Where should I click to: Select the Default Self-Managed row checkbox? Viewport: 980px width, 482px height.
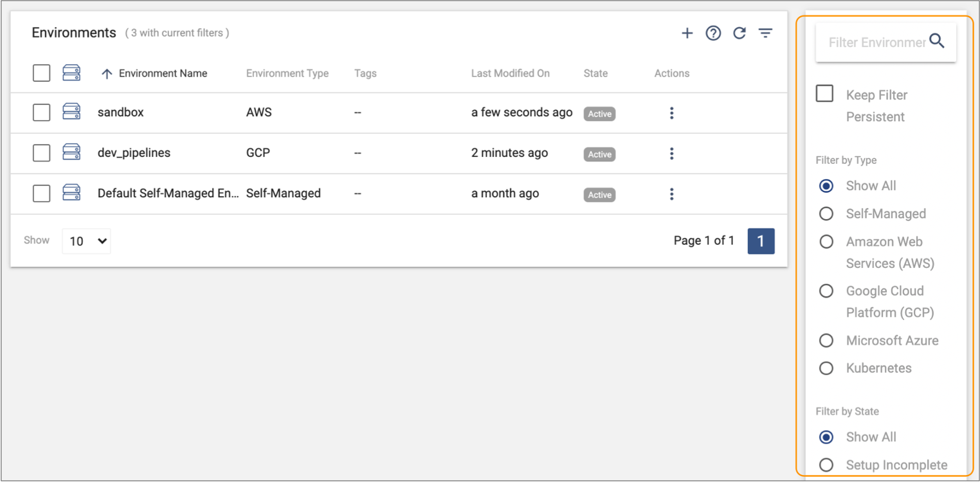(41, 193)
